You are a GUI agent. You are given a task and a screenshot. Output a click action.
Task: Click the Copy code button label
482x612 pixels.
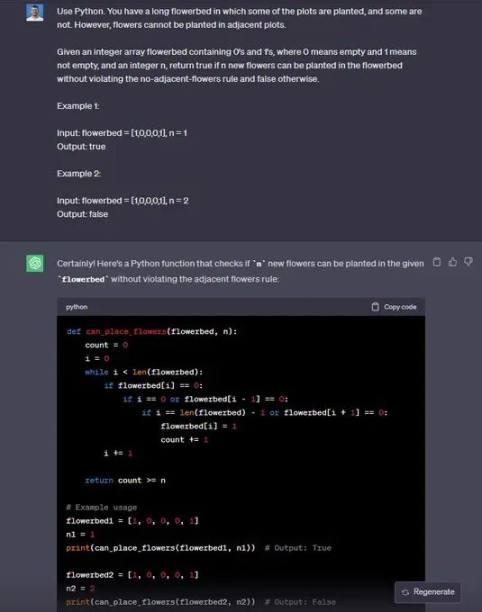point(400,307)
